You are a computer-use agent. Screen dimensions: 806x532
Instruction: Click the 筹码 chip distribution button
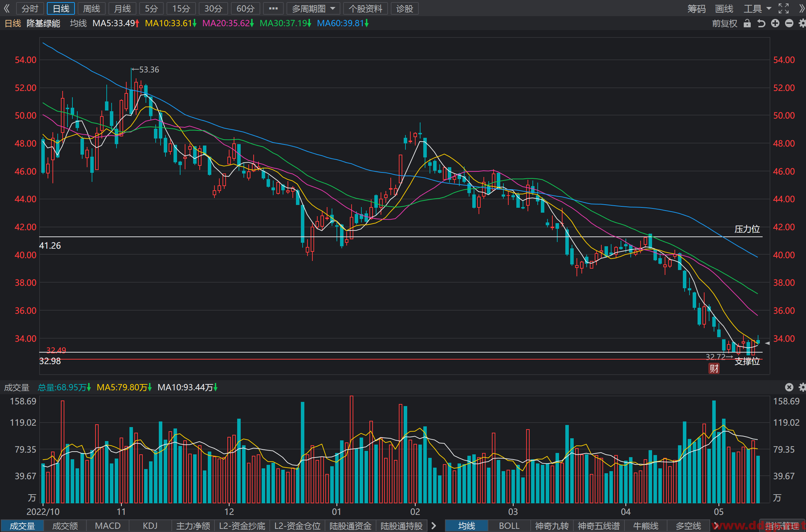point(696,8)
